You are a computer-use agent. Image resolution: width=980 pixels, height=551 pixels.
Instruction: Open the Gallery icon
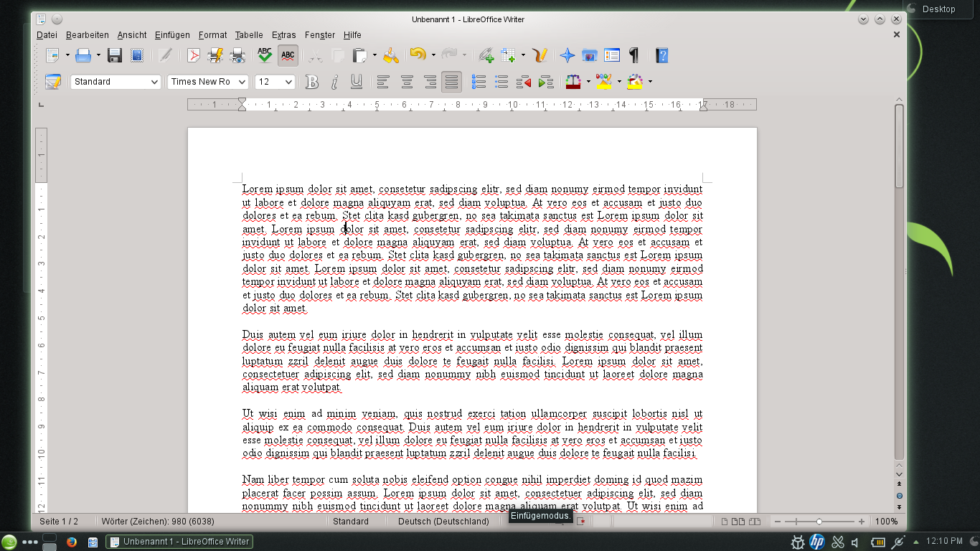(590, 55)
